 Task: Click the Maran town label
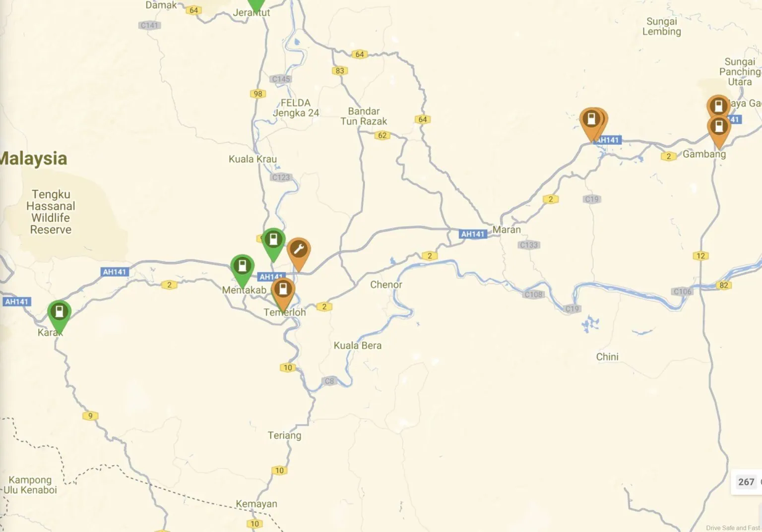[x=507, y=230]
